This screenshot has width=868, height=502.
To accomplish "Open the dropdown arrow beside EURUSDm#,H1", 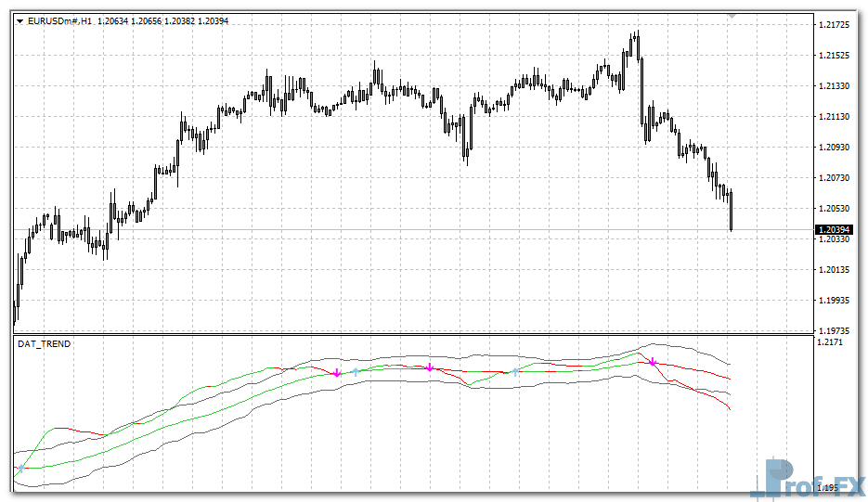I will 21,20.
